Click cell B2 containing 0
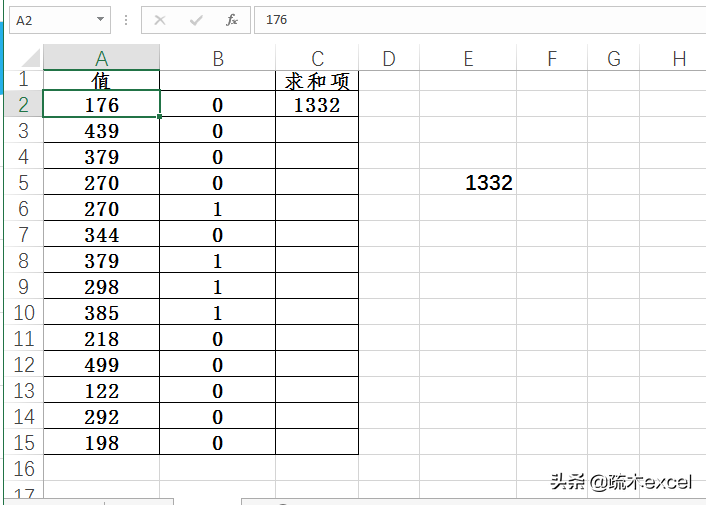 (217, 104)
